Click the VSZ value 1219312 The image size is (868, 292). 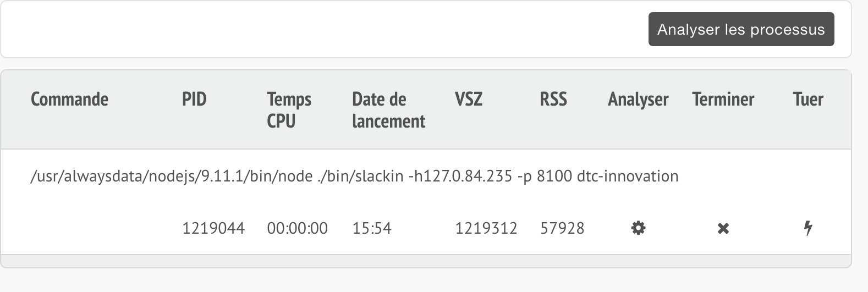tap(486, 228)
